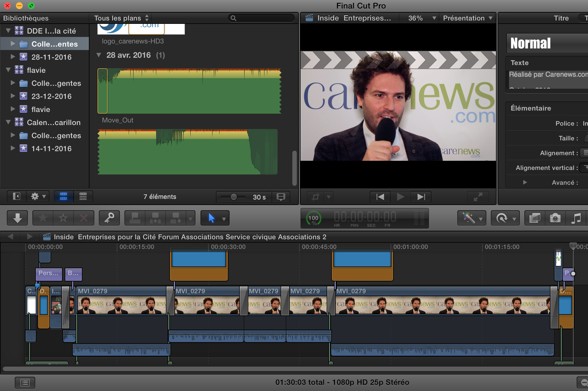Adjust the clip duration slider at 30 s

point(233,197)
